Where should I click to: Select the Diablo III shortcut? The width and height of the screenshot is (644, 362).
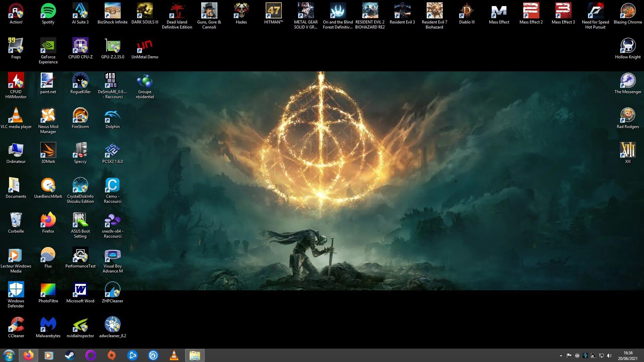467,13
